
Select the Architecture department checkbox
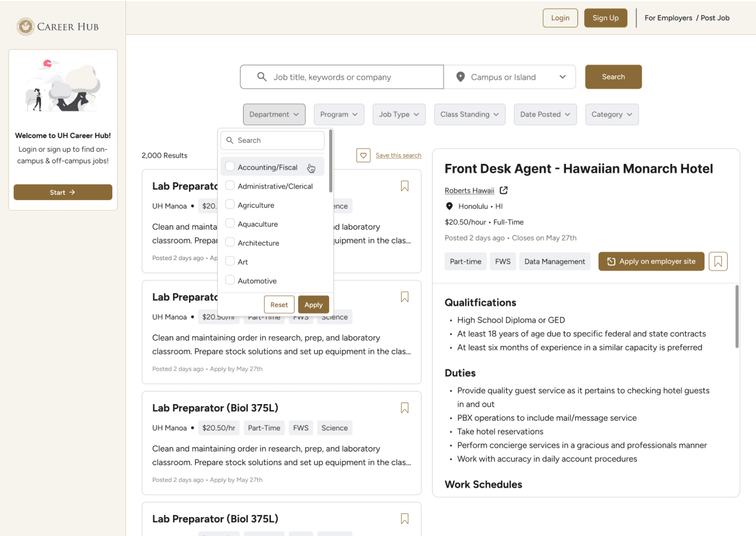(230, 242)
